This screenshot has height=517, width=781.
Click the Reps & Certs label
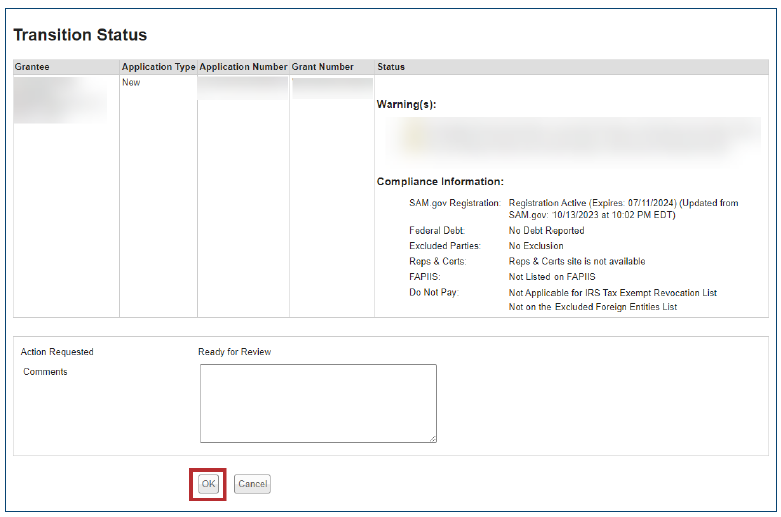pos(437,262)
